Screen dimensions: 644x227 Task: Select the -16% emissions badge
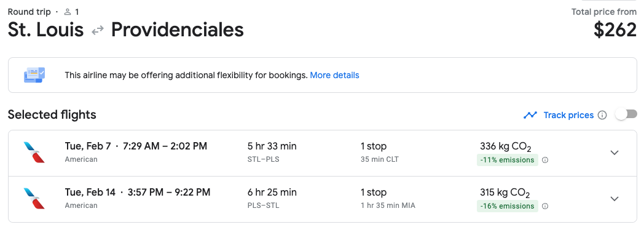508,206
